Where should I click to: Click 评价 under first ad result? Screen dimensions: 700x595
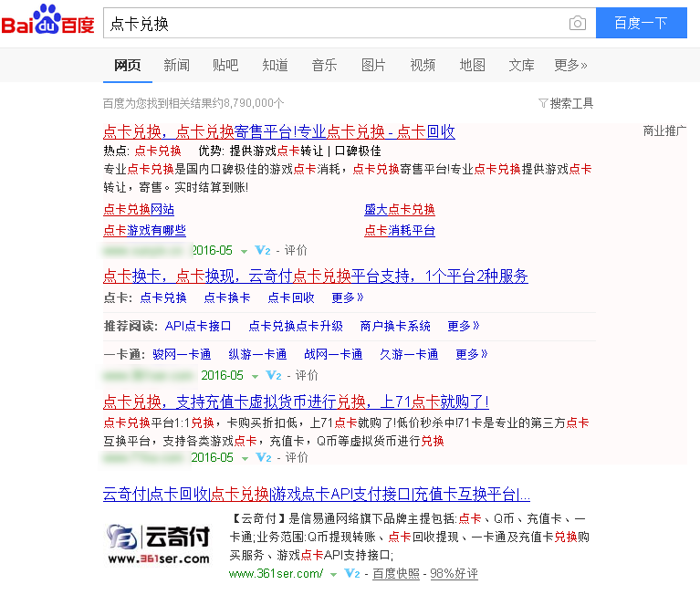pyautogui.click(x=296, y=250)
